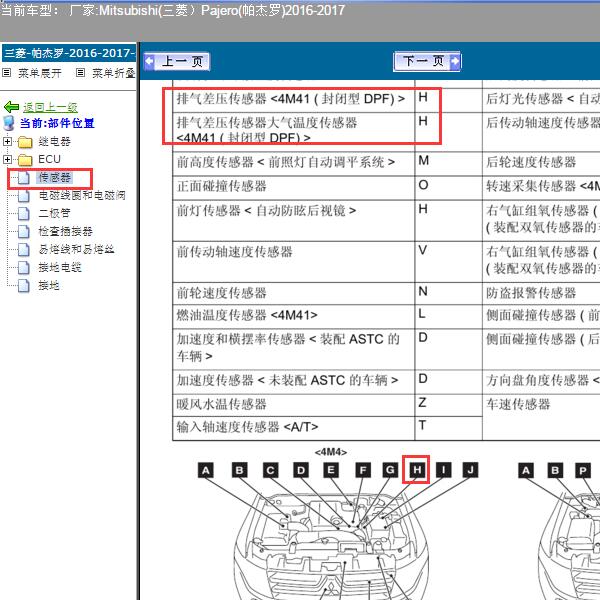
Task: Select 接地 tree item
Action: click(49, 285)
